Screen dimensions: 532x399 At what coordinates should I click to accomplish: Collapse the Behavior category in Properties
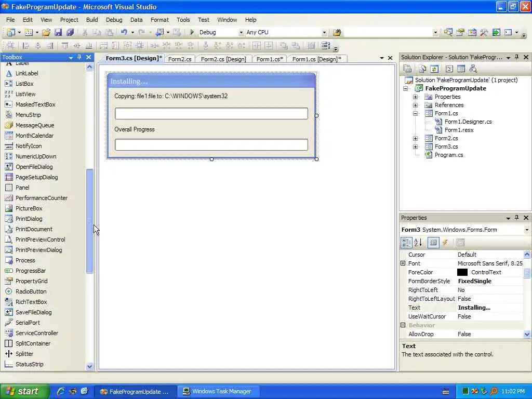pos(403,325)
